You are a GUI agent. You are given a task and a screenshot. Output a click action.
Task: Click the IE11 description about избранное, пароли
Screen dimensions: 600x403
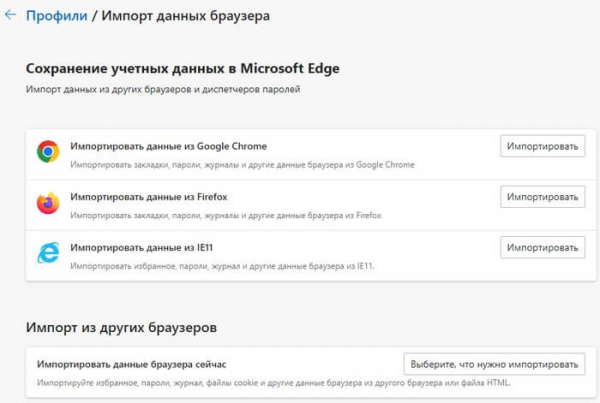pos(222,266)
